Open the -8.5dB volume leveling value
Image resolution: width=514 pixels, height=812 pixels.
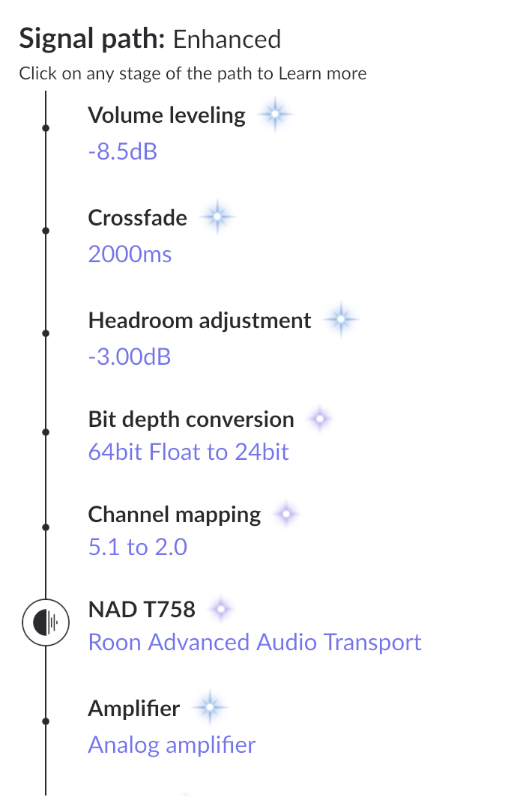tap(123, 152)
